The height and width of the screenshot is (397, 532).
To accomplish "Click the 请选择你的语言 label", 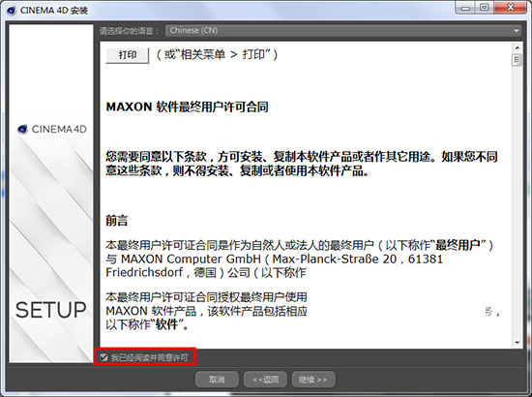I will pos(130,31).
